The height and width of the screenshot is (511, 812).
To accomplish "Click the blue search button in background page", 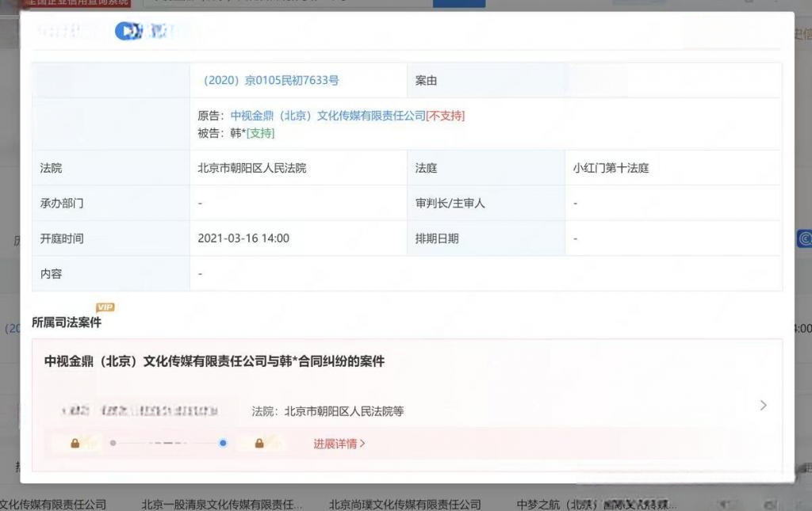I will (x=459, y=4).
